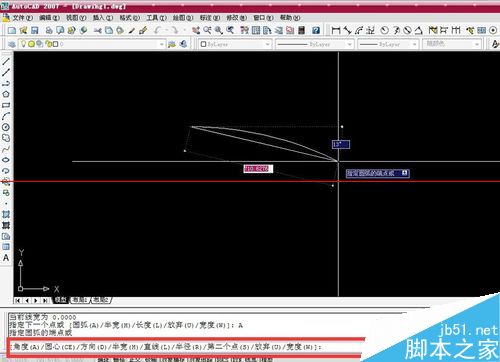Select the Diameter dimension tool

[407, 31]
